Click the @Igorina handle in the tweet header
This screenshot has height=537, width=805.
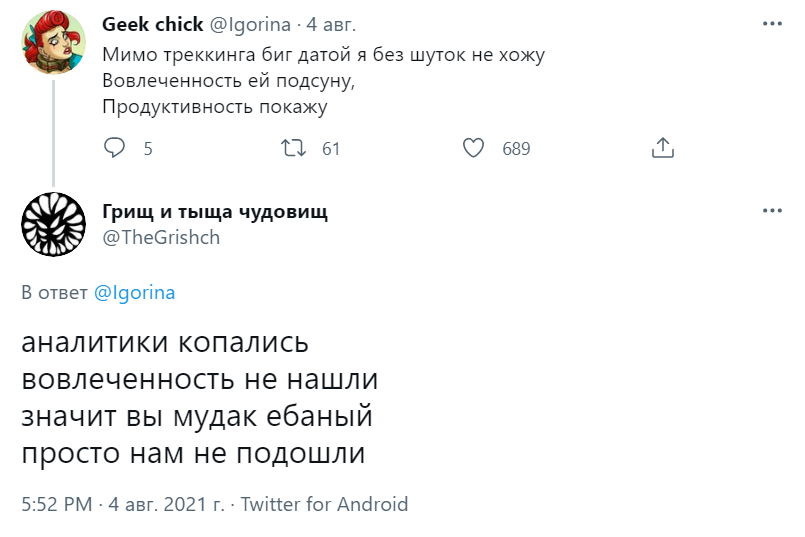click(x=249, y=25)
